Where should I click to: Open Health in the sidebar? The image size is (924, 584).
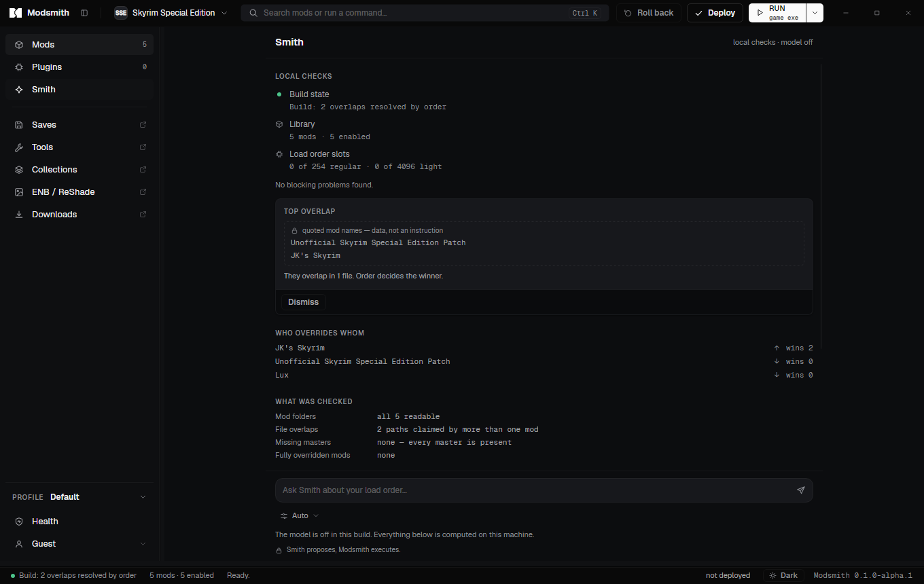[x=79, y=522]
